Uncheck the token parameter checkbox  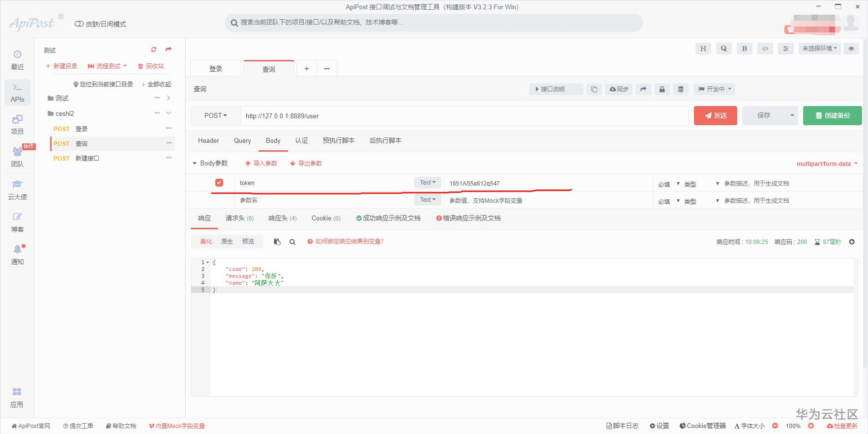click(219, 183)
